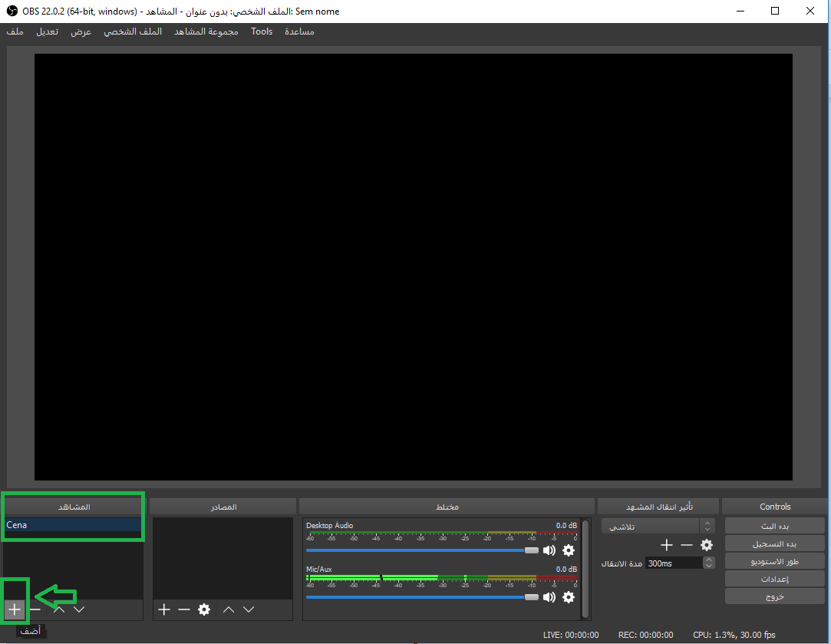Click the transition duration spinner arrows
Image resolution: width=831 pixels, height=644 pixels.
click(x=709, y=563)
